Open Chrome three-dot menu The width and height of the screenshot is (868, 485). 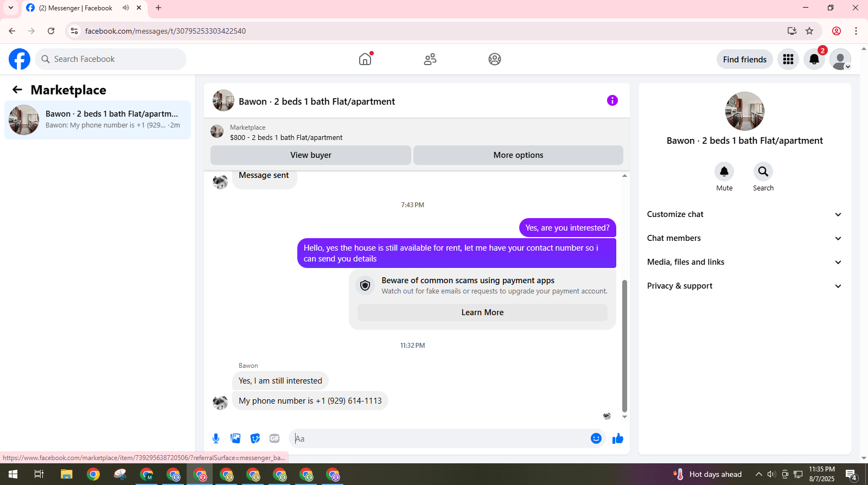coord(856,31)
